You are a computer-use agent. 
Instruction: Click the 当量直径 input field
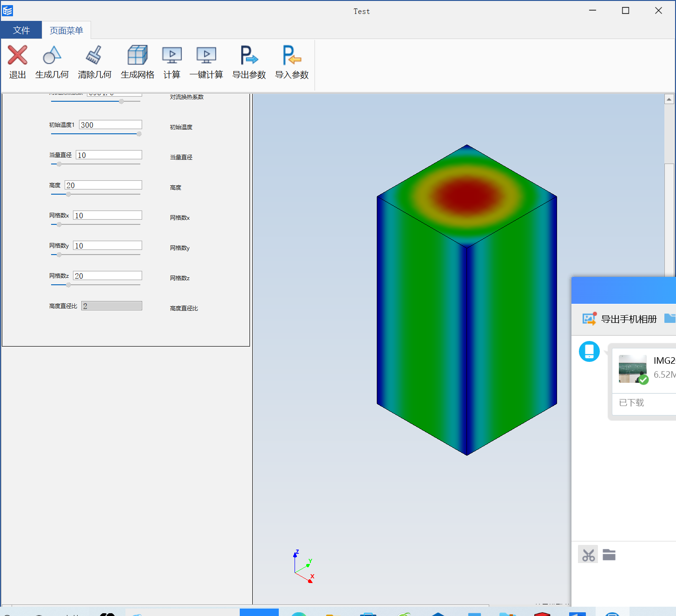click(x=109, y=155)
